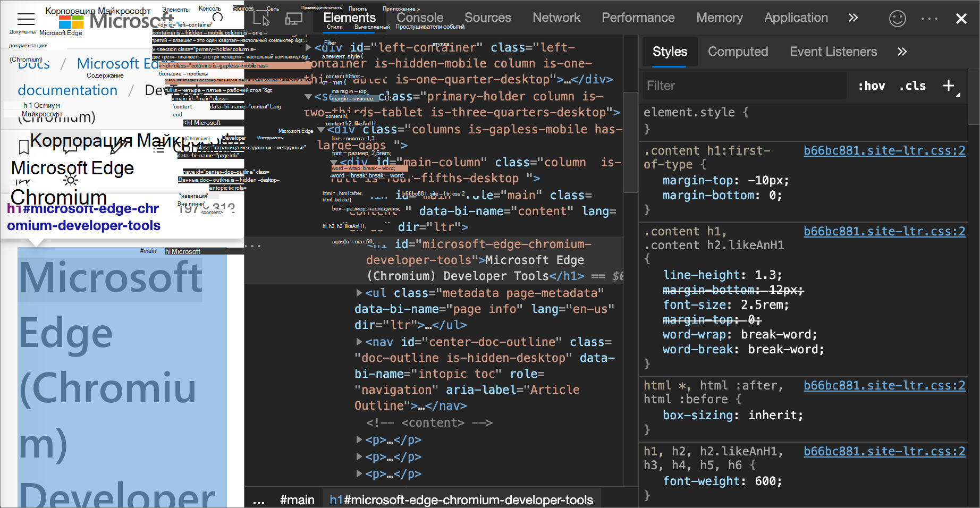The height and width of the screenshot is (508, 980).
Task: Show more Styles pane tabs chevron
Action: [902, 52]
